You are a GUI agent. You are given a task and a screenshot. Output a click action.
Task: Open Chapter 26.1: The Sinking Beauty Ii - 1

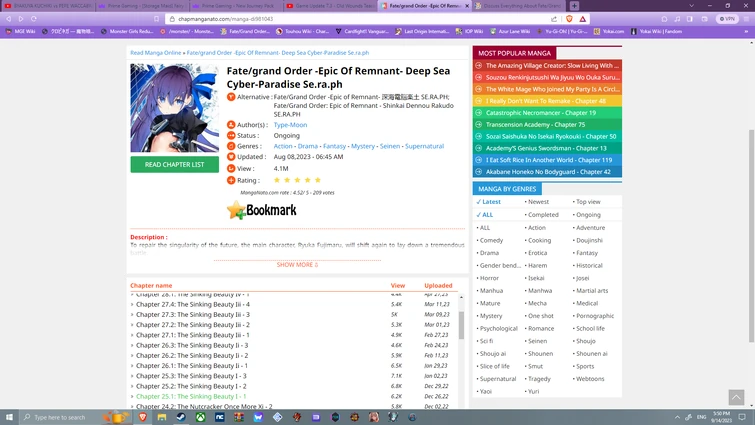[192, 366]
